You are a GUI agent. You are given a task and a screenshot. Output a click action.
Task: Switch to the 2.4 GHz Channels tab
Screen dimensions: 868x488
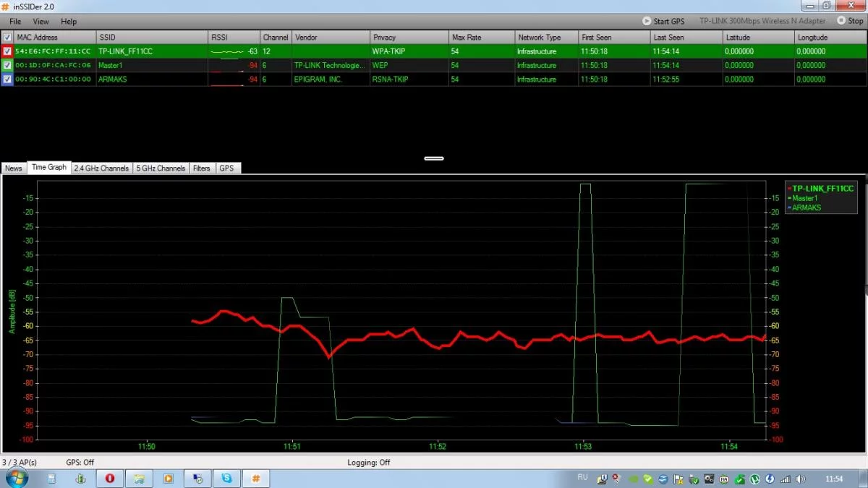click(x=101, y=168)
